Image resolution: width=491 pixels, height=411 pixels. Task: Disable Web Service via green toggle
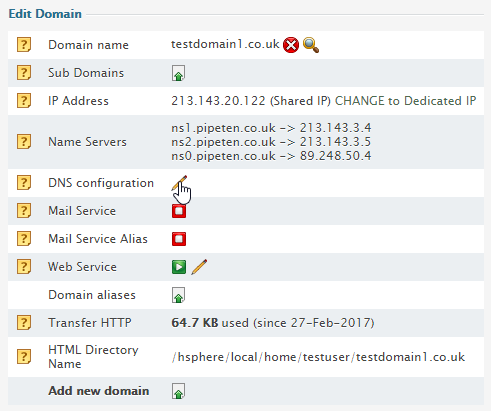click(179, 267)
